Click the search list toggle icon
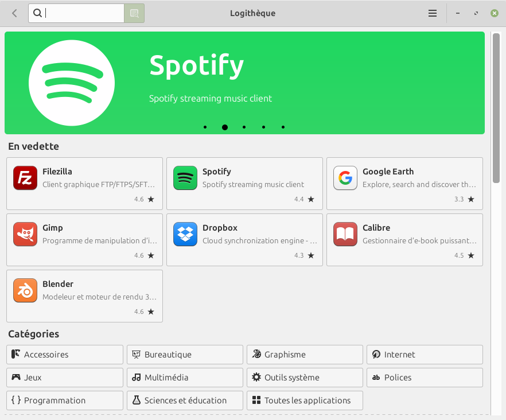506x420 pixels. [134, 13]
